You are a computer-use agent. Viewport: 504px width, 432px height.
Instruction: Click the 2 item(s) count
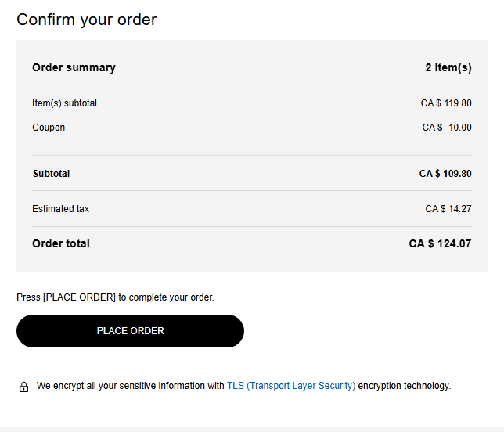pyautogui.click(x=448, y=67)
